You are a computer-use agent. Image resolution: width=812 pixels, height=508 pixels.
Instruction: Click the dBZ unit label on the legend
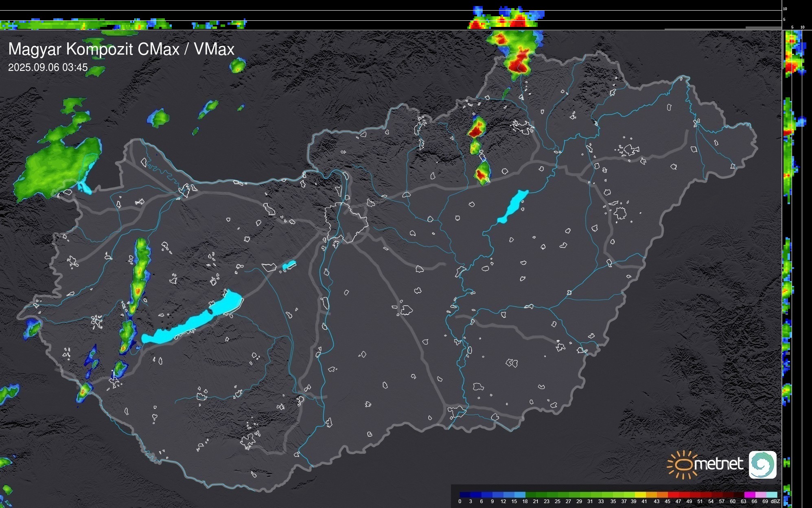(776, 501)
